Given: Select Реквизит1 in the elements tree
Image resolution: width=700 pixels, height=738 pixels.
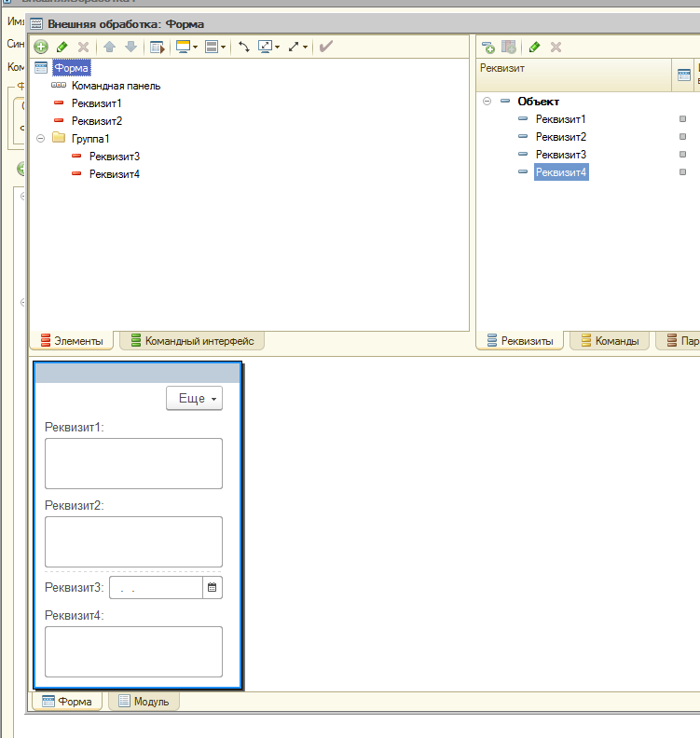Looking at the screenshot, I should tap(97, 103).
